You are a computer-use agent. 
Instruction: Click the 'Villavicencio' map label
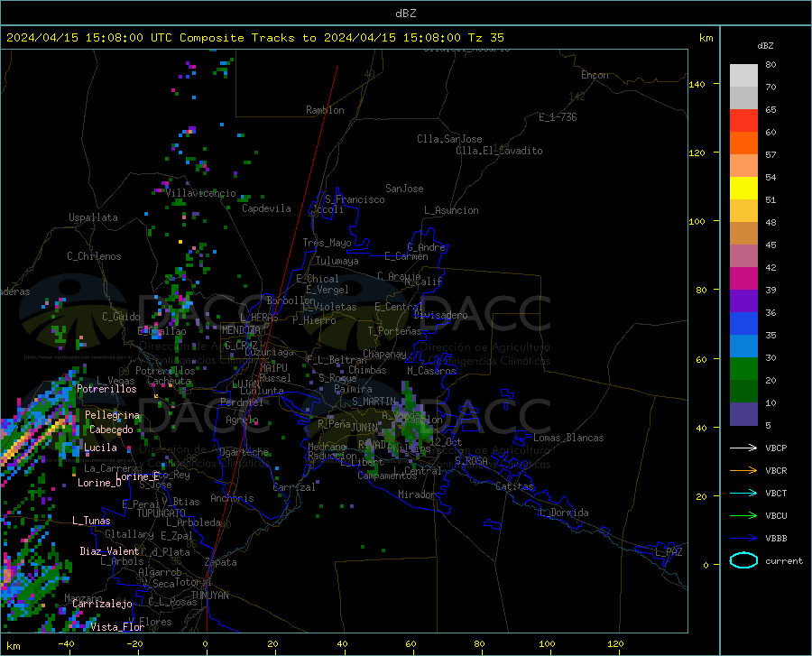pyautogui.click(x=201, y=193)
